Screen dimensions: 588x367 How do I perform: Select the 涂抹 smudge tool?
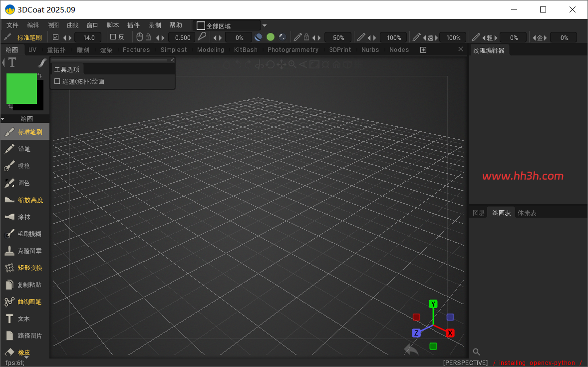[x=25, y=217]
